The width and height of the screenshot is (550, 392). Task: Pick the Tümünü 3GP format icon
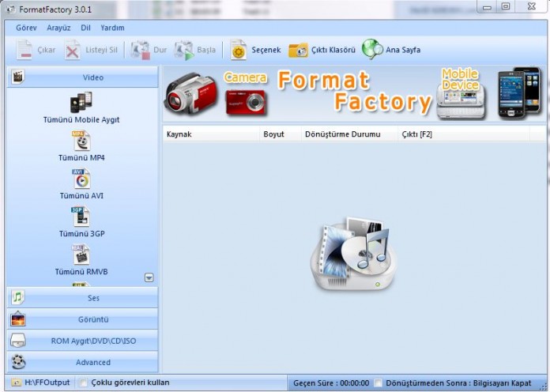point(81,217)
